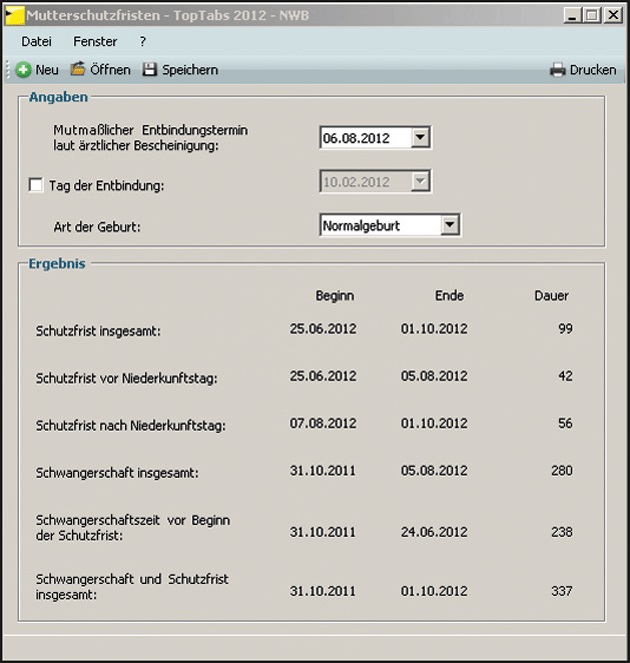Click the toolbar grip handle left of Neu
This screenshot has height=663, width=630.
[x=8, y=70]
